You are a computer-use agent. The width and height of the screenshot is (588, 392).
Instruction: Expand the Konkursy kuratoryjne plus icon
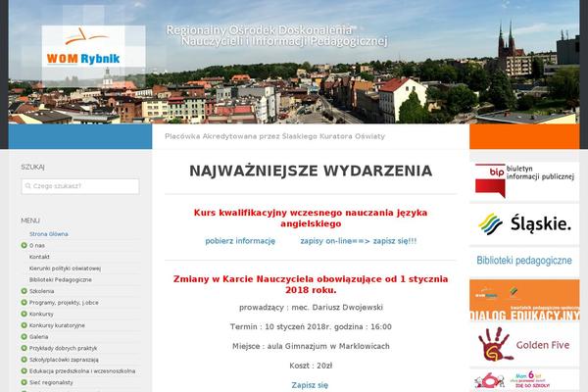pos(24,325)
